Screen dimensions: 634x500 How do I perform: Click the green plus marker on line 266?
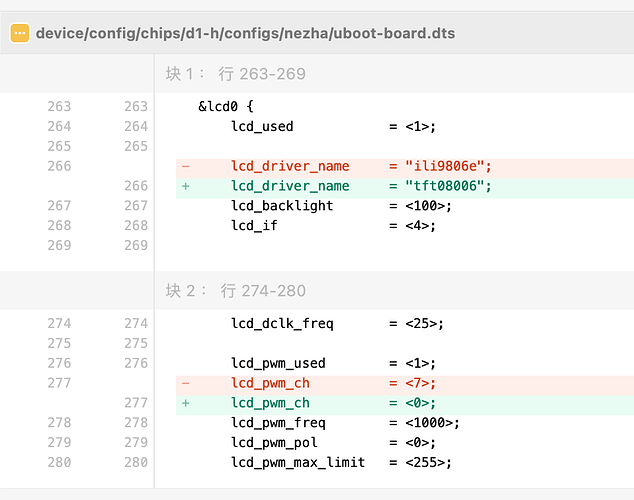point(186,186)
